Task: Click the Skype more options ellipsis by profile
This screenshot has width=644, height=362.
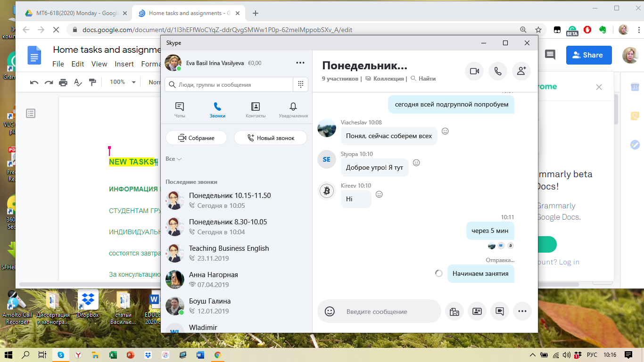Action: point(300,63)
